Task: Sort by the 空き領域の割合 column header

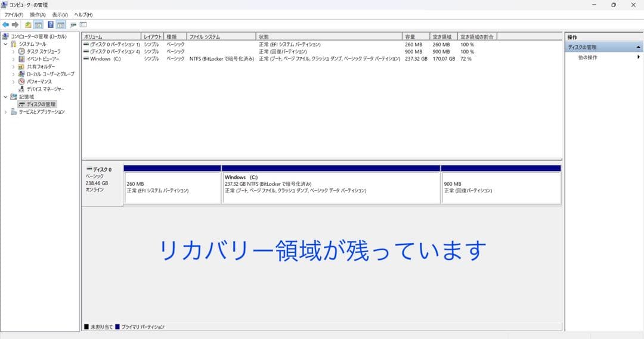Action: [x=477, y=36]
